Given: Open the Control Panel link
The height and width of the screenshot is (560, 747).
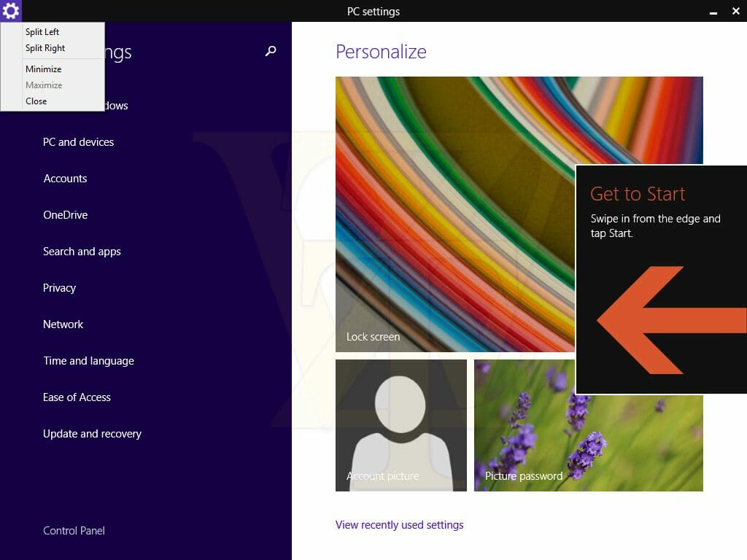Looking at the screenshot, I should tap(74, 530).
